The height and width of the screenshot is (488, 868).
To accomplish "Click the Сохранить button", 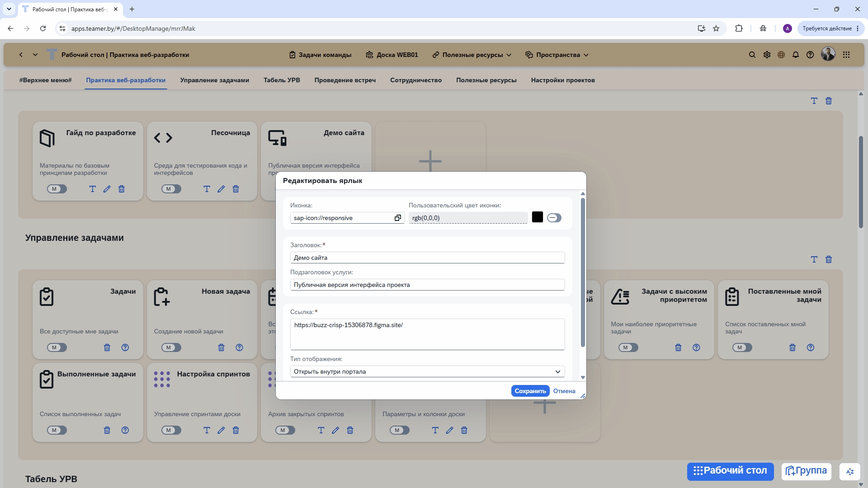I will coord(530,391).
